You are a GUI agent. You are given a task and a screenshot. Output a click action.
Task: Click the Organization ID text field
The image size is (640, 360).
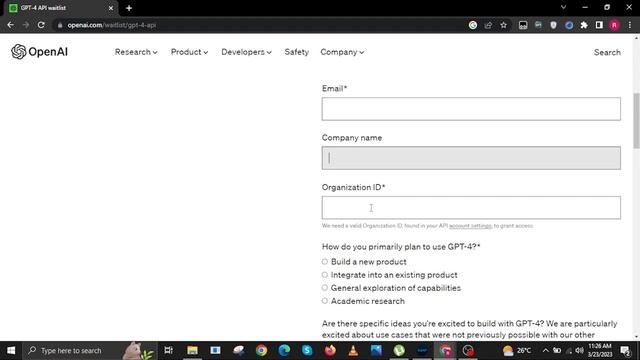tap(471, 208)
